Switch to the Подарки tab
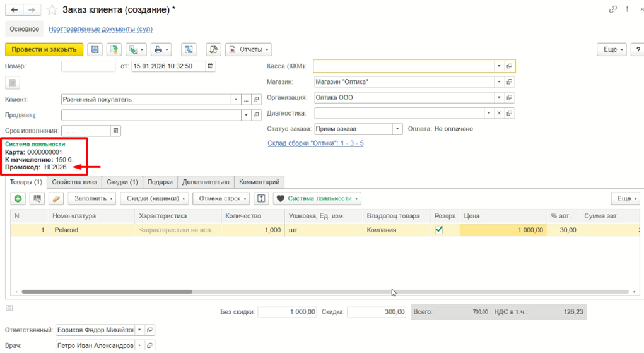The image size is (644, 353). coord(160,182)
